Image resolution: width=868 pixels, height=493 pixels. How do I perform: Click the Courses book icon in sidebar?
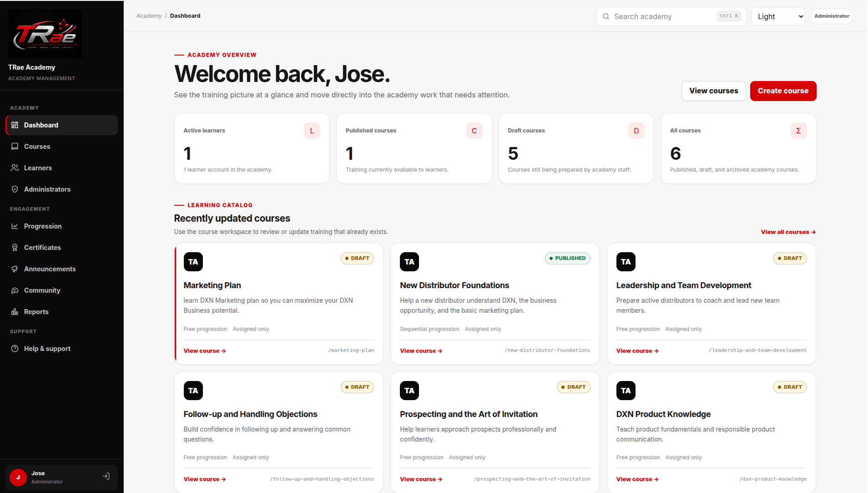[15, 147]
